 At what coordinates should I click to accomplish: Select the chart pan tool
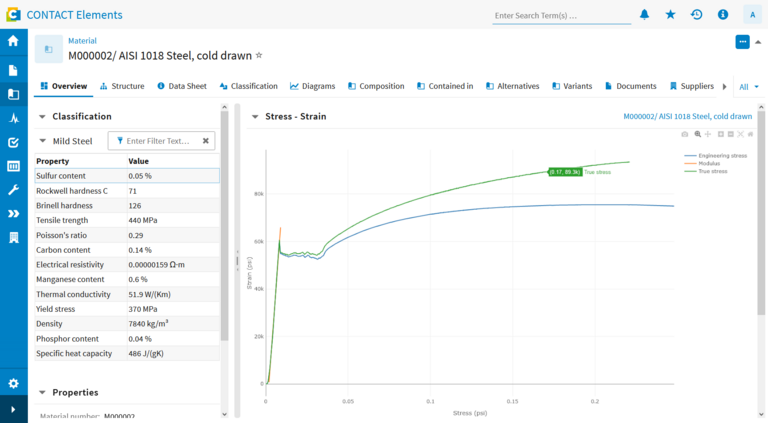pyautogui.click(x=708, y=134)
